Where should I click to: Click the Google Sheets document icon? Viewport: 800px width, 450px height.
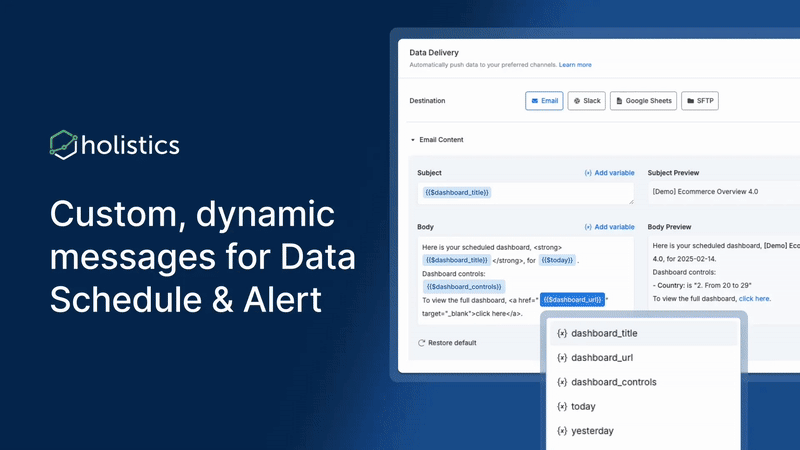click(619, 101)
